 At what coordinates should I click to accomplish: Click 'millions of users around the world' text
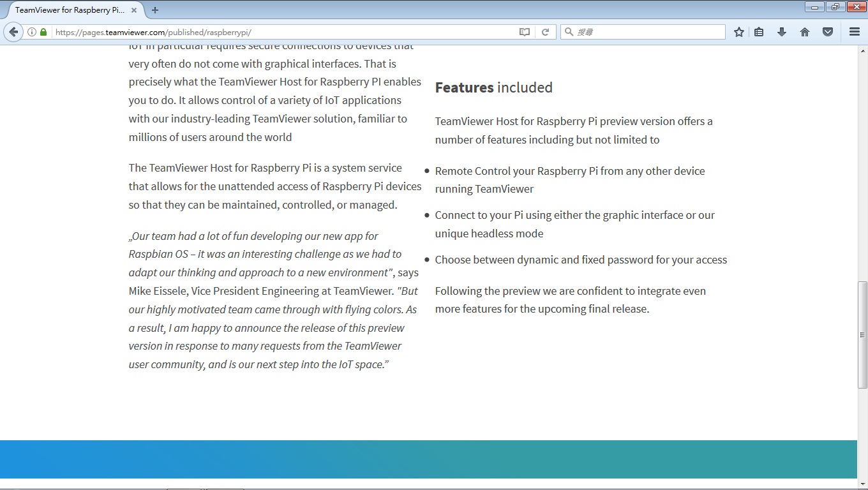pyautogui.click(x=210, y=137)
